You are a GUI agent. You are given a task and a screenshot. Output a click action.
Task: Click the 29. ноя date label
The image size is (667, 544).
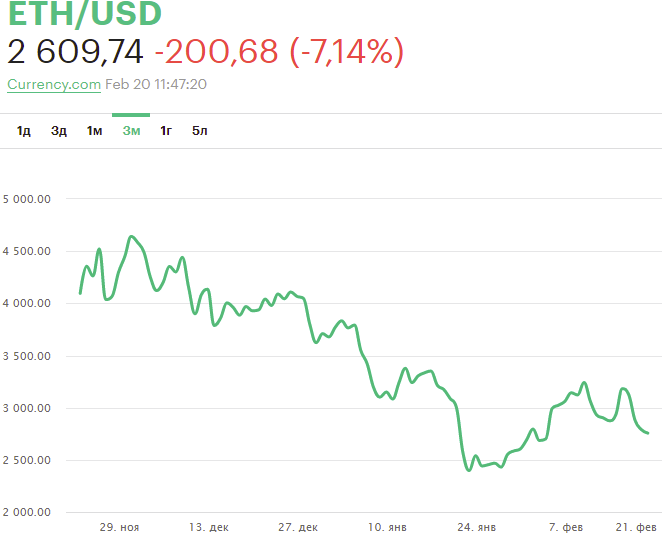point(120,526)
